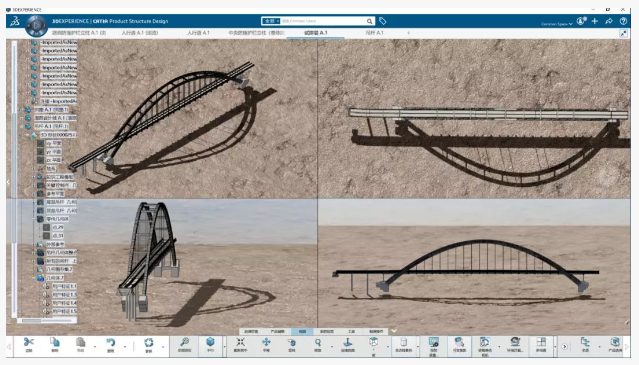Click the product cube icon at toolbar end
The height and width of the screenshot is (365, 639).
click(615, 342)
